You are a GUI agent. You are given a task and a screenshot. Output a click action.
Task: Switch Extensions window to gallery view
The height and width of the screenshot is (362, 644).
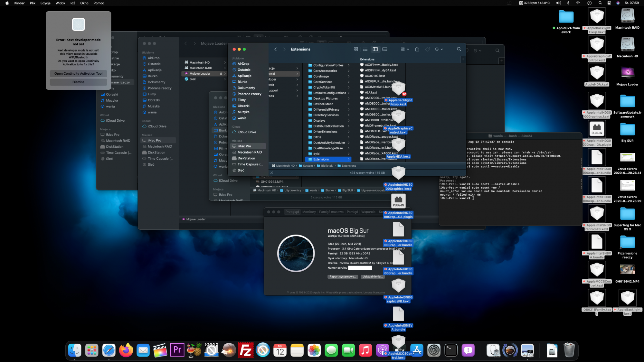click(385, 49)
